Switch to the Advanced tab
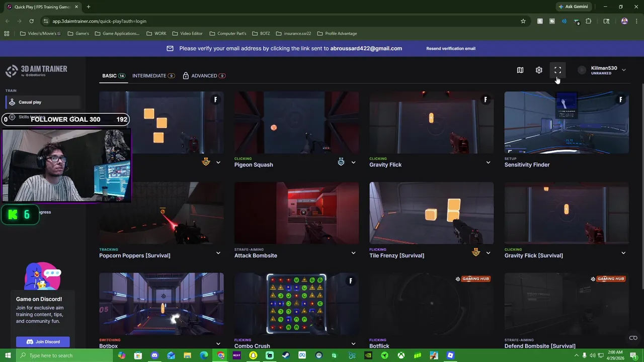This screenshot has width=644, height=362. pyautogui.click(x=204, y=75)
